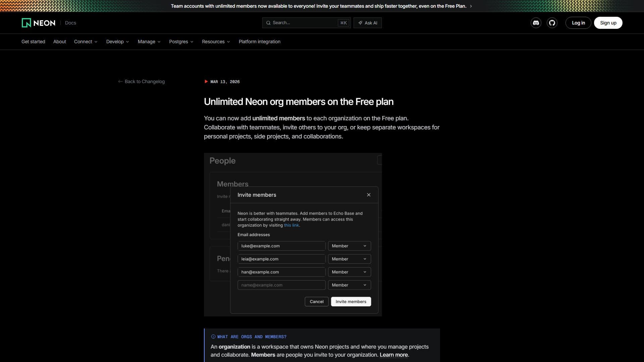The width and height of the screenshot is (644, 362).
Task: Click the search magnifier icon
Action: [268, 23]
